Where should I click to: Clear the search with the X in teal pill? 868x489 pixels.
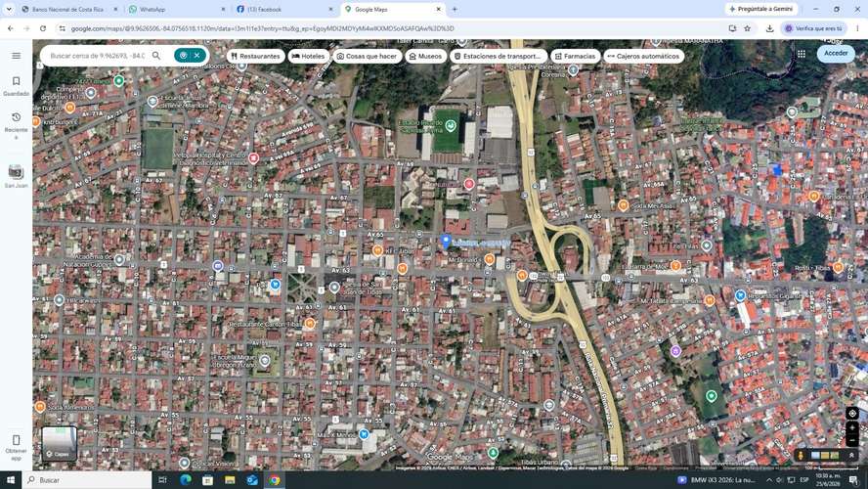click(x=197, y=56)
